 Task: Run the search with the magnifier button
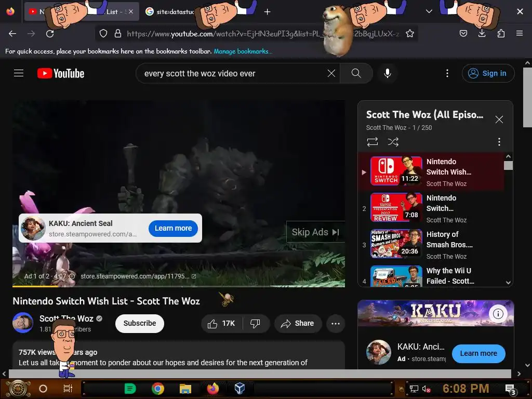(x=356, y=73)
